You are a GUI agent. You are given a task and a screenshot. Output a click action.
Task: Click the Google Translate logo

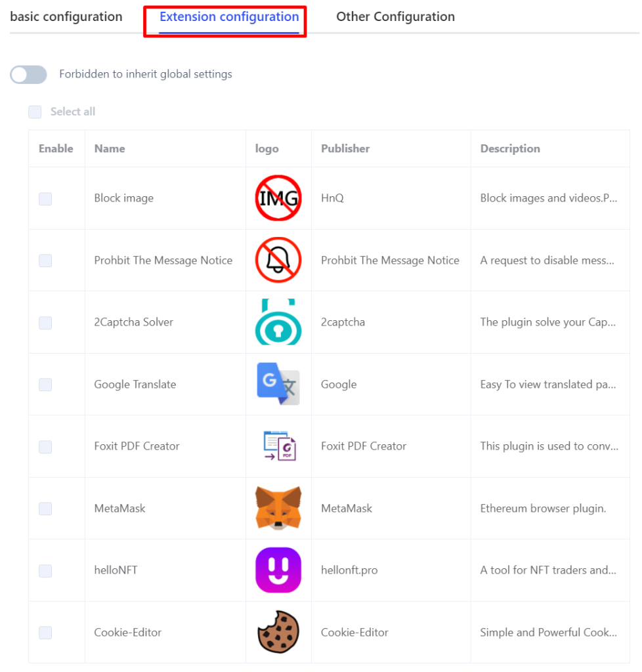278,384
